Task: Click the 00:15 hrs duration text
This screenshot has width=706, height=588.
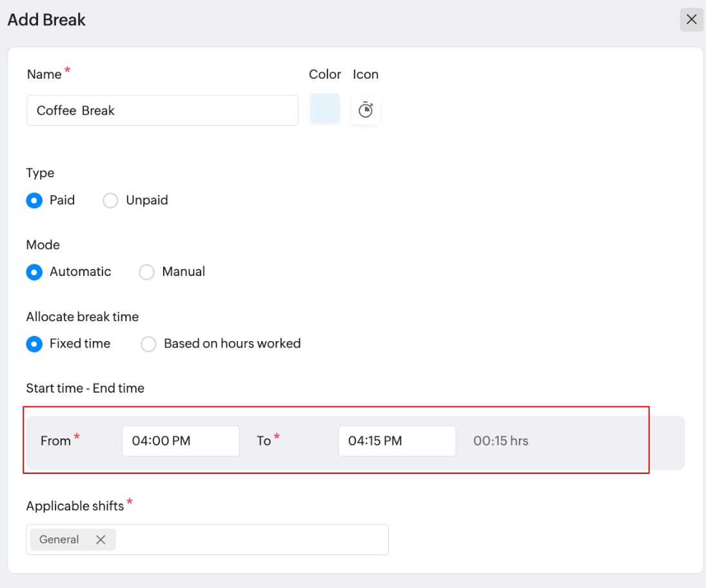Action: [500, 441]
